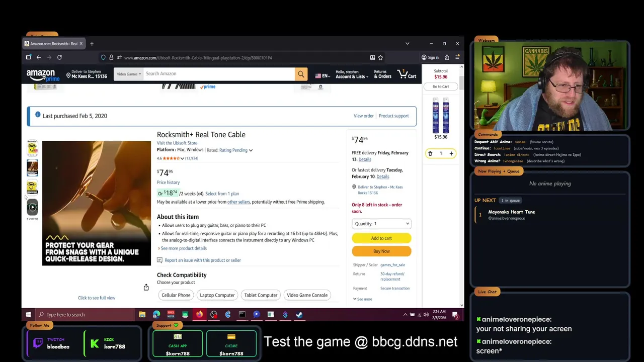The height and width of the screenshot is (362, 644).
Task: Select the third product image thumbnail
Action: 32,188
